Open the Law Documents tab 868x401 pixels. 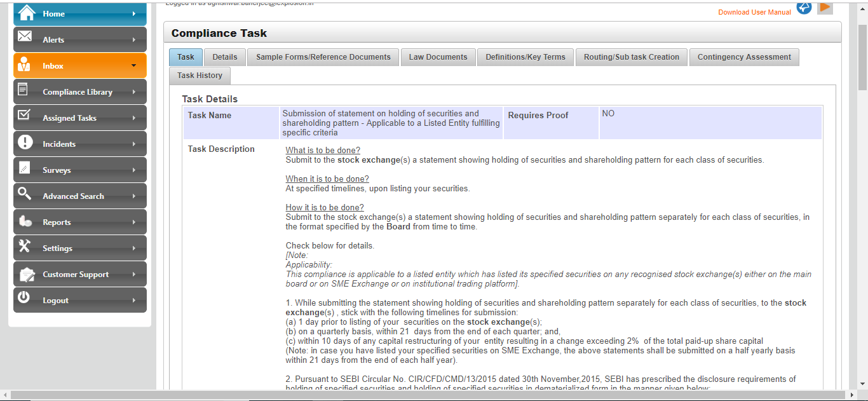coord(438,57)
